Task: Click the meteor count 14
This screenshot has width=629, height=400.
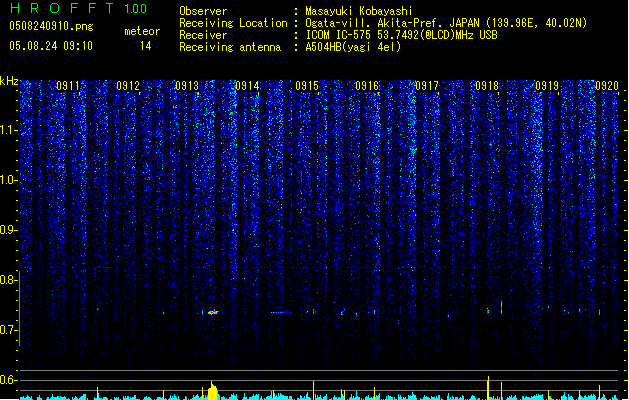Action: pyautogui.click(x=146, y=46)
